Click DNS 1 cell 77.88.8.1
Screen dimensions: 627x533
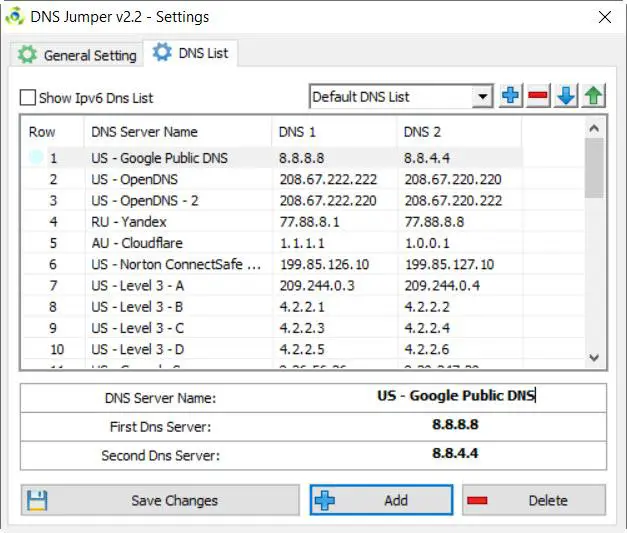point(310,222)
